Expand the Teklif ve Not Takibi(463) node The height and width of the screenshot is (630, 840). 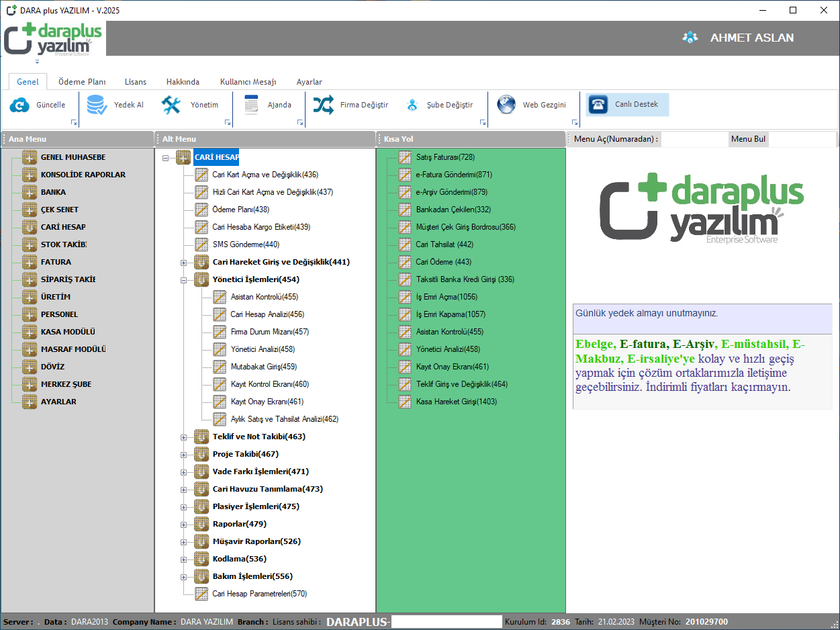point(184,437)
